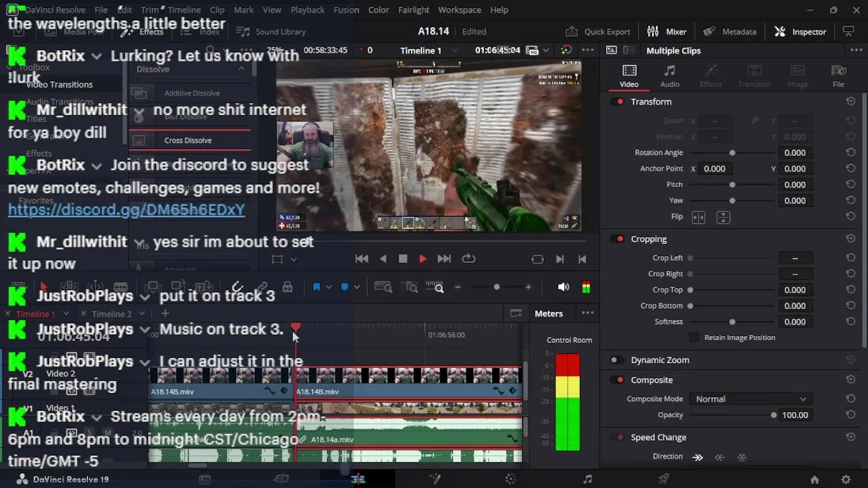Image resolution: width=868 pixels, height=488 pixels.
Task: Jump to the last frame
Action: point(444,259)
